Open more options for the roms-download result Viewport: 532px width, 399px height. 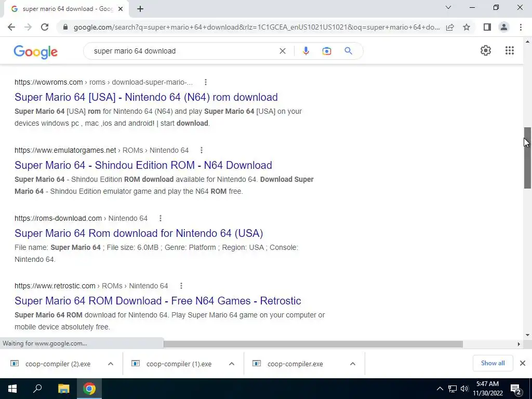pos(161,218)
